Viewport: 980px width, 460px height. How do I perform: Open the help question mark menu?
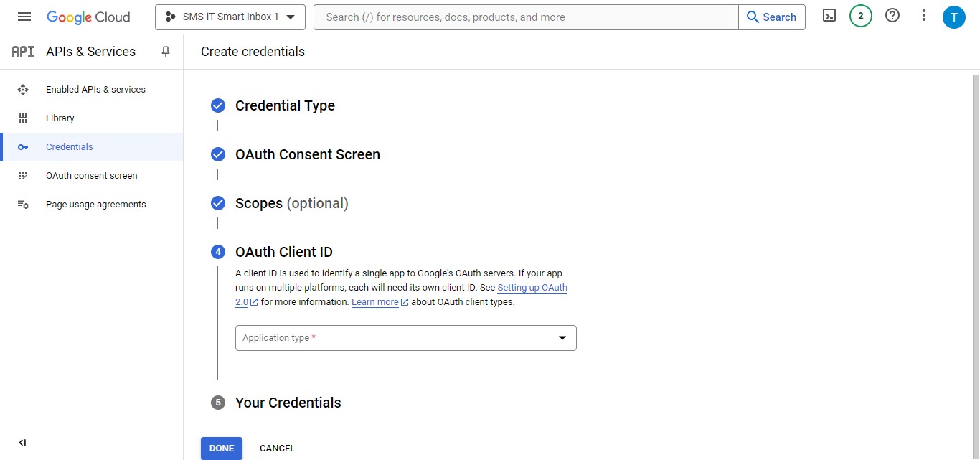[x=892, y=16]
